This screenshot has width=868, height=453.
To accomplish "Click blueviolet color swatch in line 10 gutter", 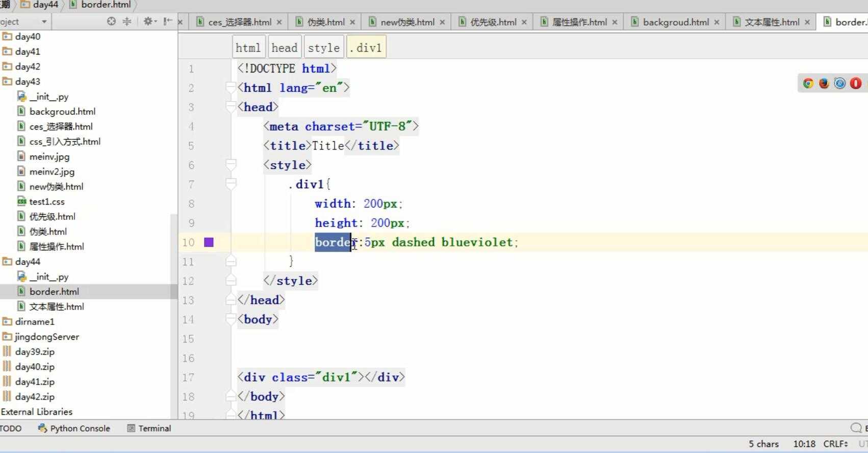I will (209, 242).
